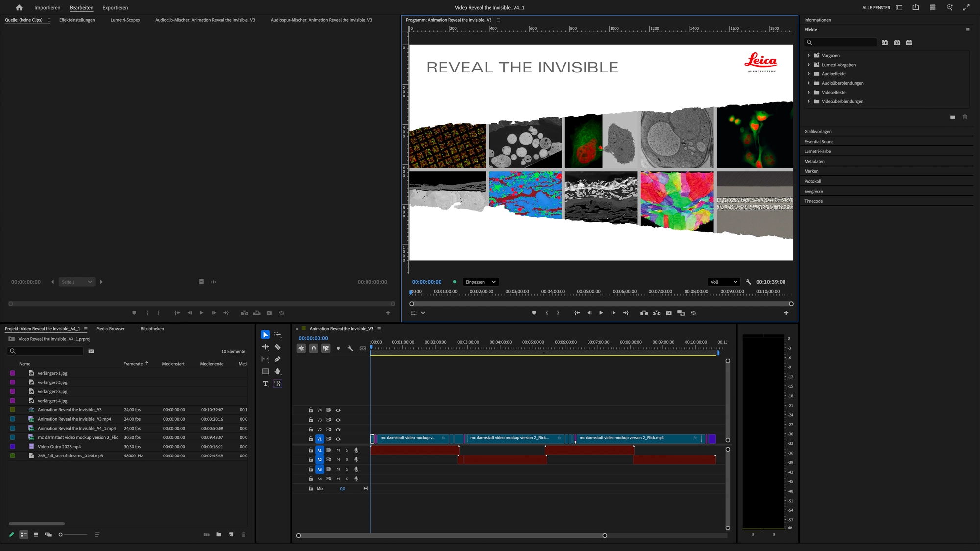Switch to the Media-Browser tab
980x551 pixels.
[110, 328]
